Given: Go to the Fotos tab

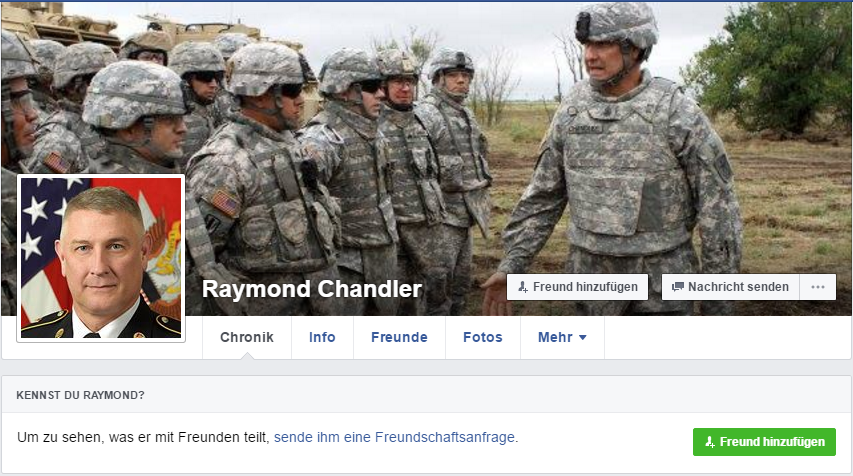Looking at the screenshot, I should [x=483, y=337].
